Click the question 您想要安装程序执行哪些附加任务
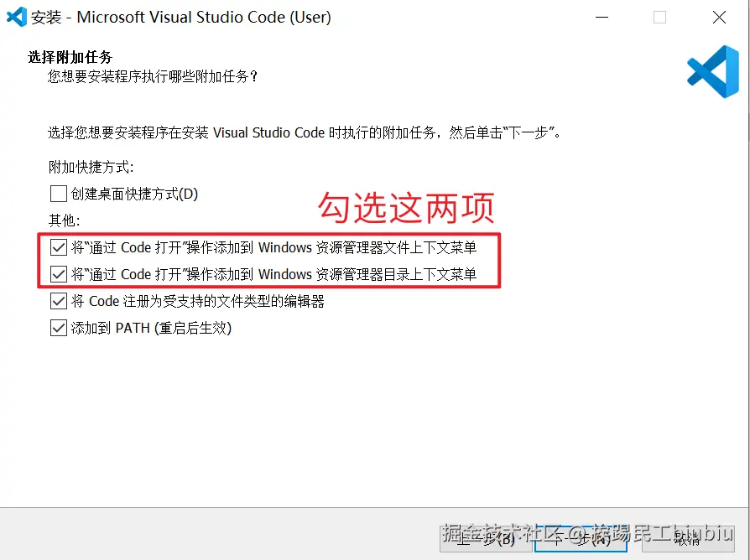The image size is (750, 560). click(152, 76)
